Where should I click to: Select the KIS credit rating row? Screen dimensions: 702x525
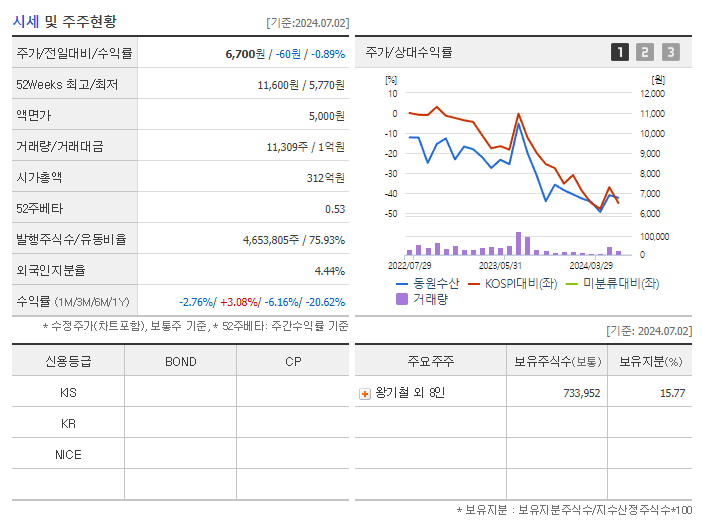pos(180,393)
